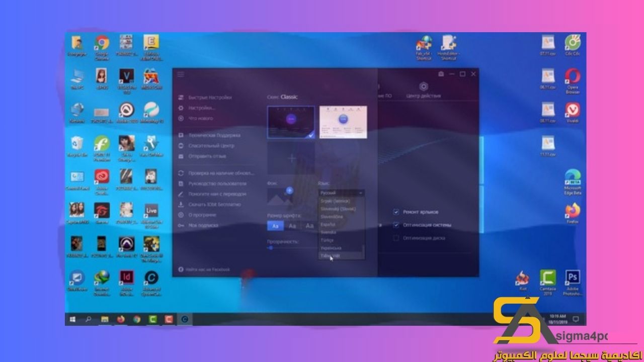Choose Slovenščina language option
644x362 pixels.
click(x=332, y=217)
